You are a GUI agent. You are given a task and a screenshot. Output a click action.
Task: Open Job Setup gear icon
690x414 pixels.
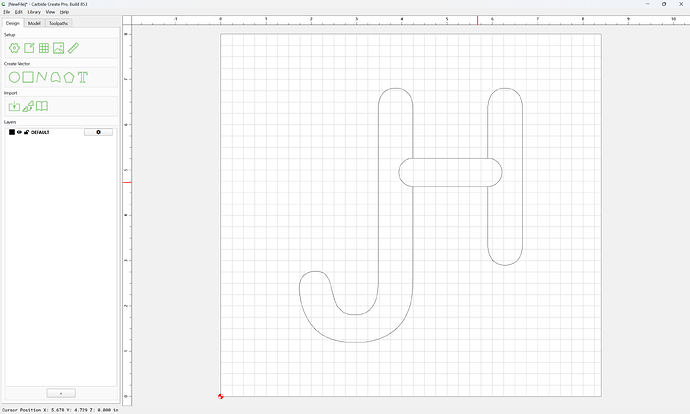[x=14, y=48]
